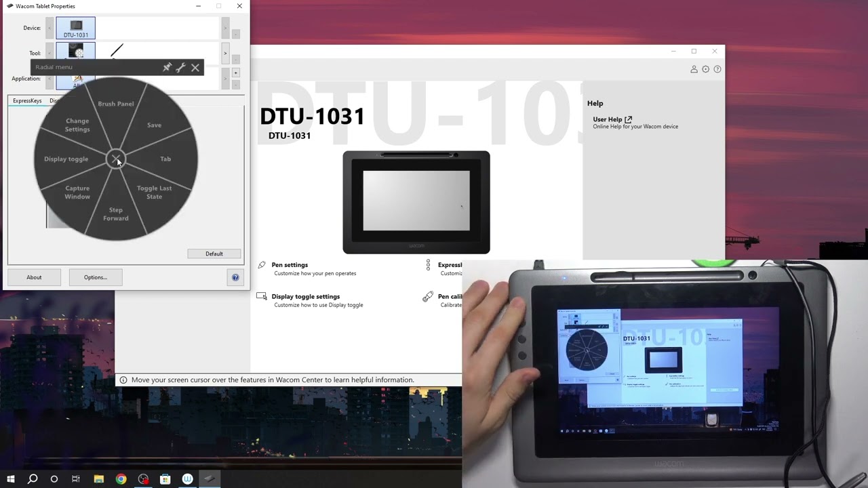Click 'Customize how your pen operates' text
Screen dimensions: 868x488
point(315,273)
